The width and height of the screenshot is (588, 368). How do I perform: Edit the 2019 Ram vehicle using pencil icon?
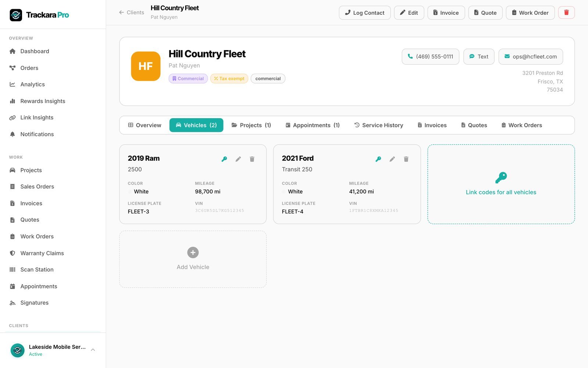click(238, 159)
